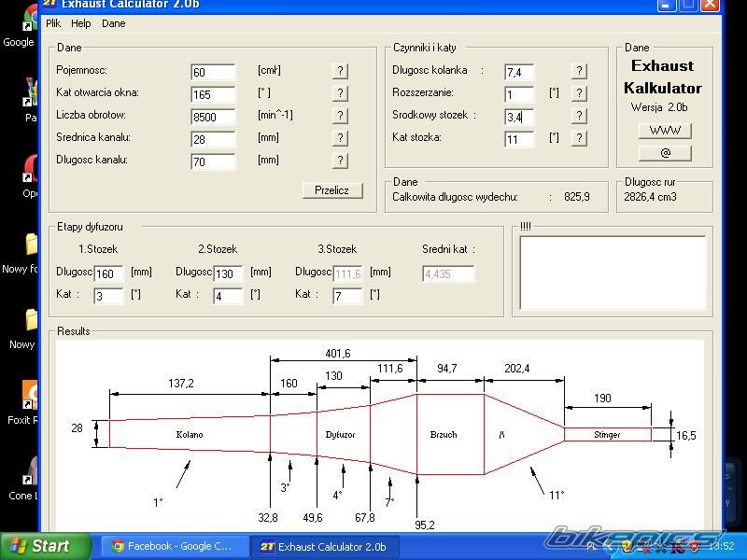
Task: Click the ? button for Srednica kanalu
Action: pos(340,138)
